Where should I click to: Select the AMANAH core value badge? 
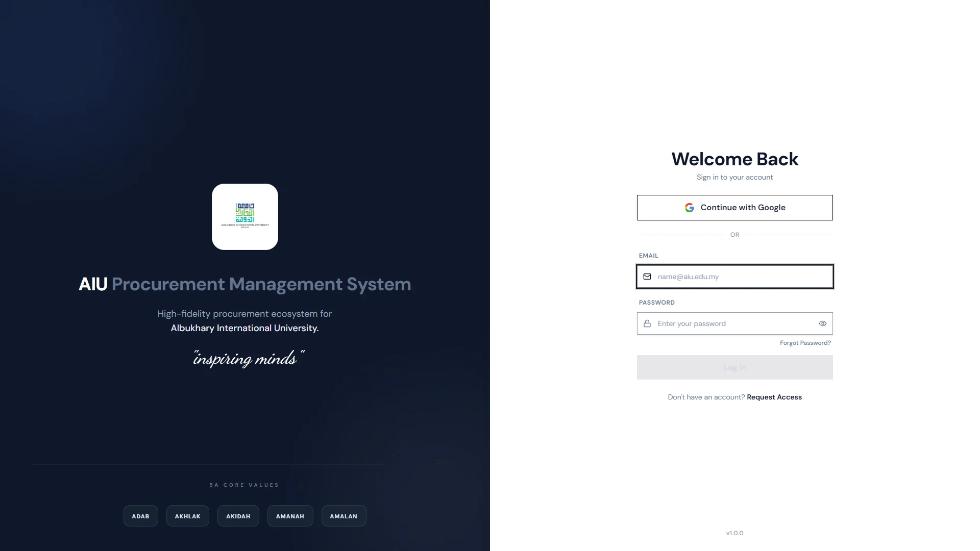290,516
